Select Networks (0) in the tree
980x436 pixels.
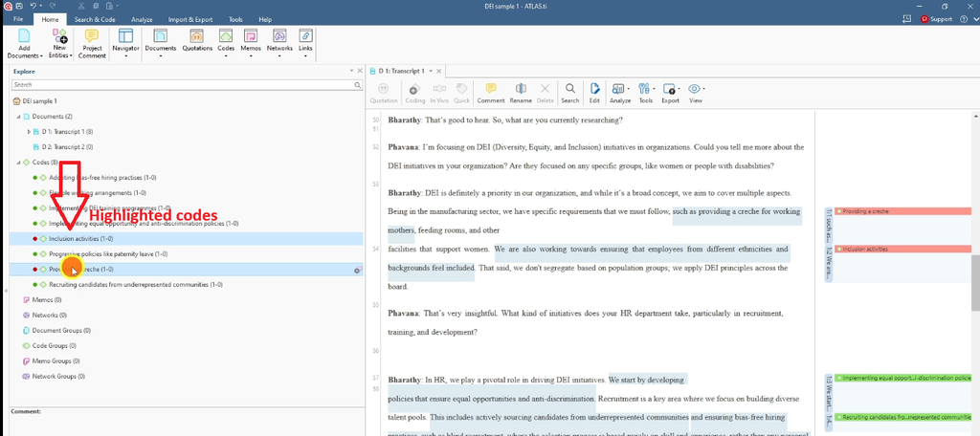pyautogui.click(x=49, y=316)
